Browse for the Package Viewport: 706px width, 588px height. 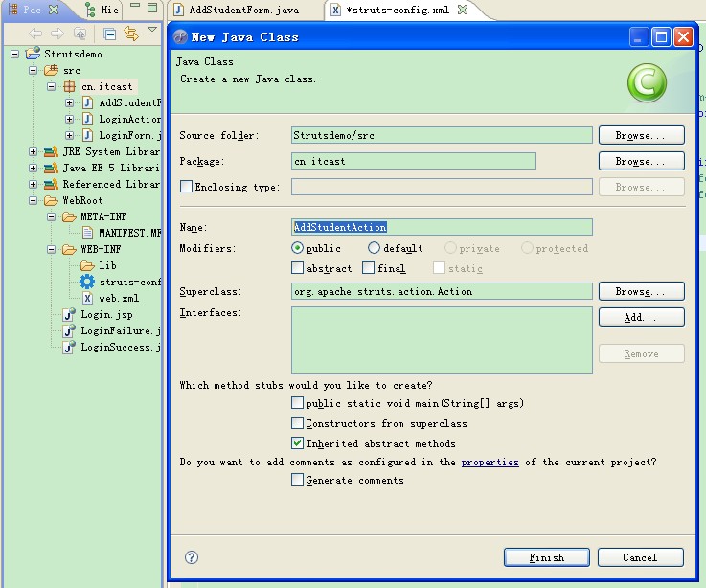[x=641, y=161]
